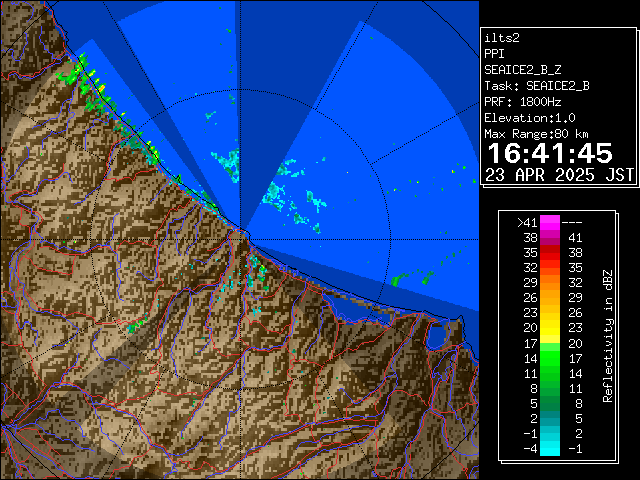Select the "PRF: 1800Hz" text
The width and height of the screenshot is (640, 480).
click(522, 102)
